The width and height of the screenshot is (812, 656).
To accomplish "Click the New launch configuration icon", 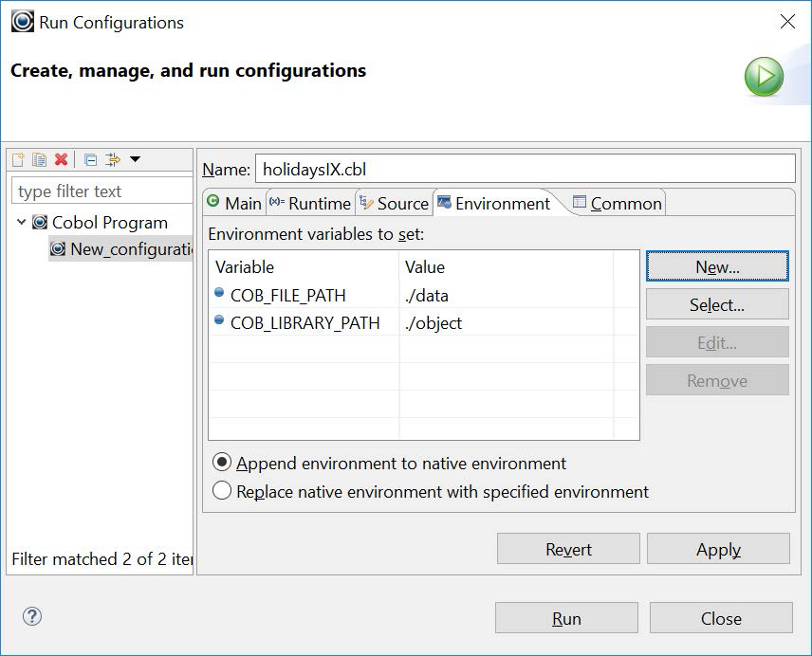I will pos(19,160).
